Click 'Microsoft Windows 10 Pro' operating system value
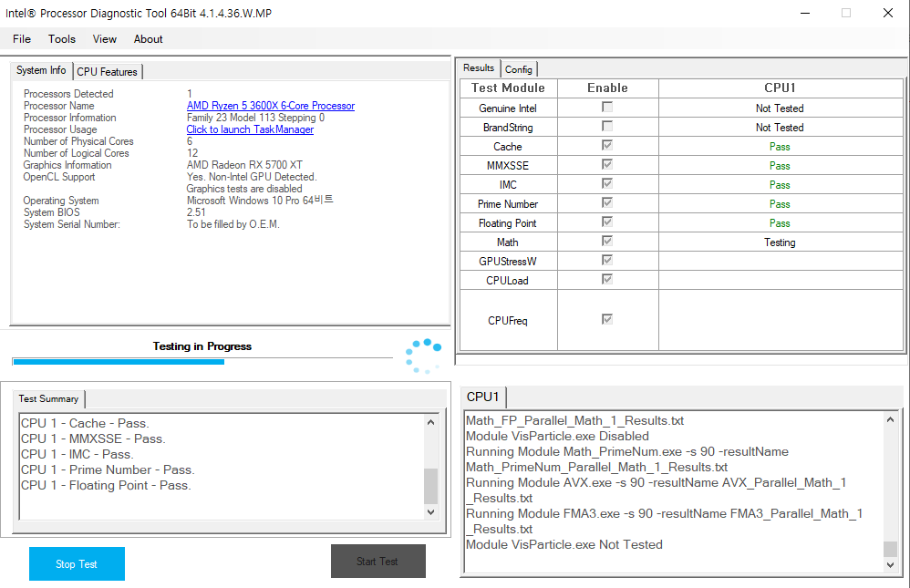 pyautogui.click(x=260, y=201)
